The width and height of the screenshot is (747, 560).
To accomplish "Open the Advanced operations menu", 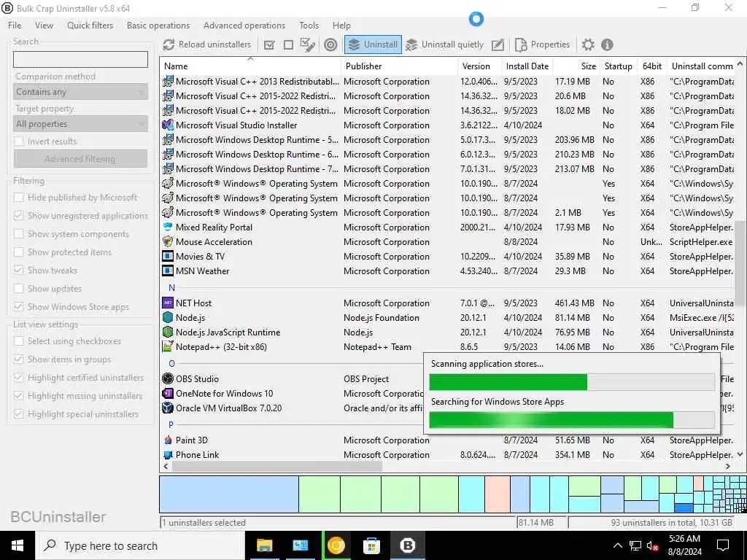I will [244, 26].
